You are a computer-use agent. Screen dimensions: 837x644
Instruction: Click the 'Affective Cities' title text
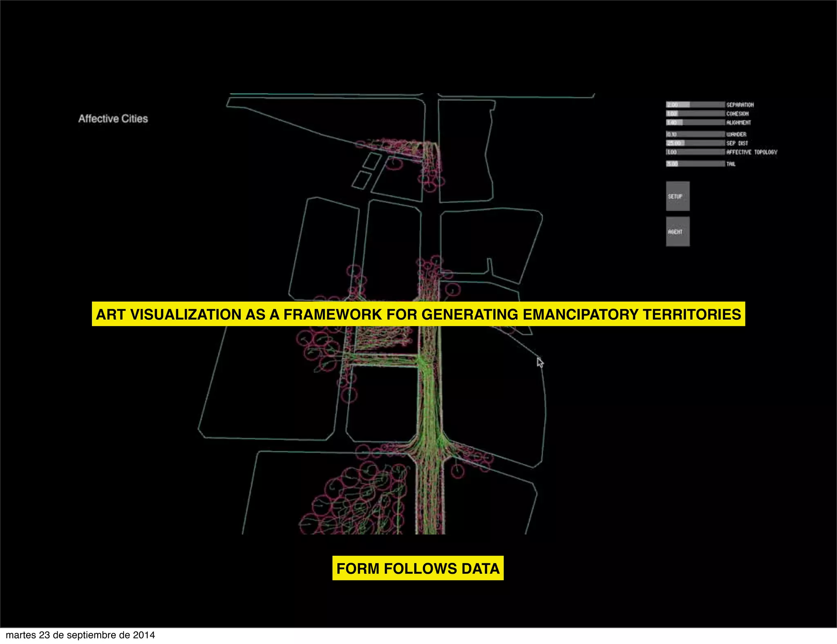coord(113,119)
